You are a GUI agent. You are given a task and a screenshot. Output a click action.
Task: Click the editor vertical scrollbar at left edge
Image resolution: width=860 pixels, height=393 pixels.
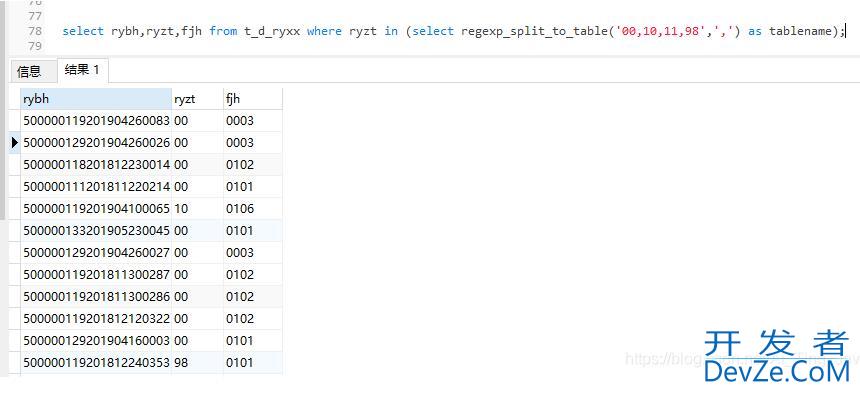3,110
